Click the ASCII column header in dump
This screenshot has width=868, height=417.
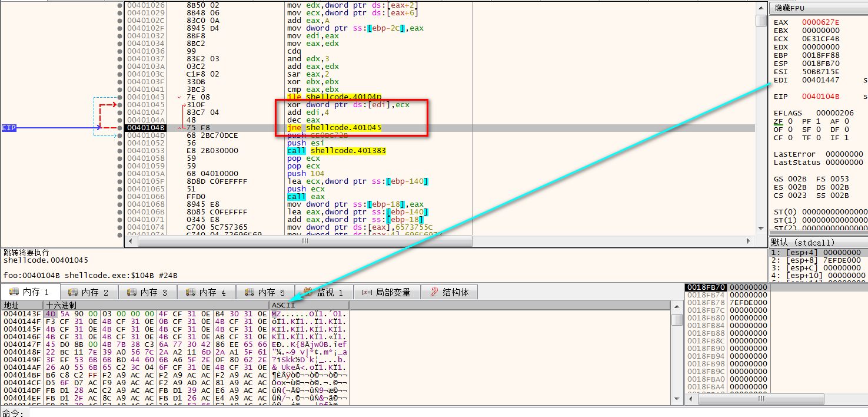point(310,305)
